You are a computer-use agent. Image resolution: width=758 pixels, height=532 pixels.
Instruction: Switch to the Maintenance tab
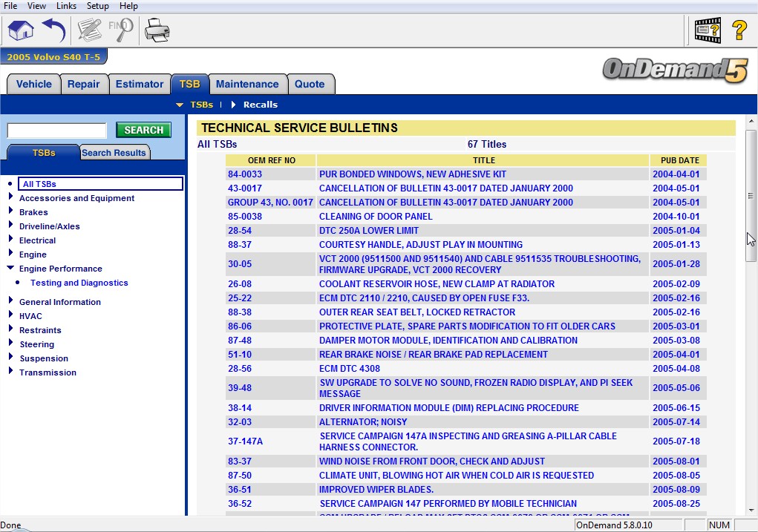(246, 85)
